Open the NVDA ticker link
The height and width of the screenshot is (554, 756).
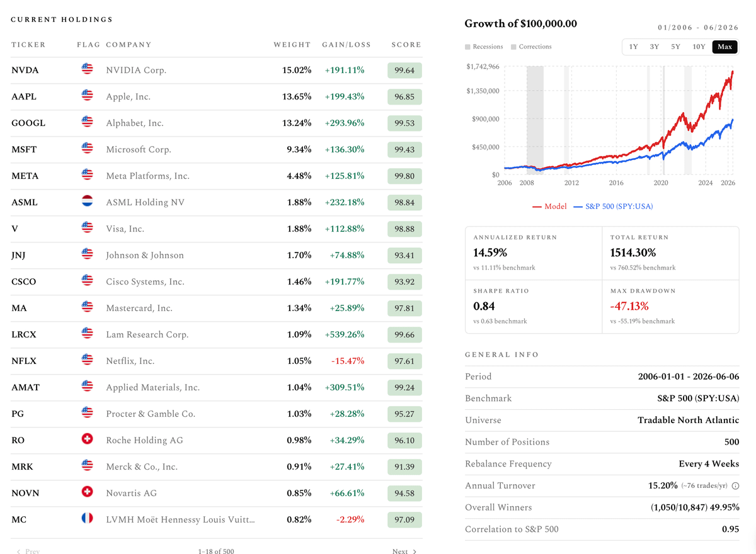tap(25, 70)
